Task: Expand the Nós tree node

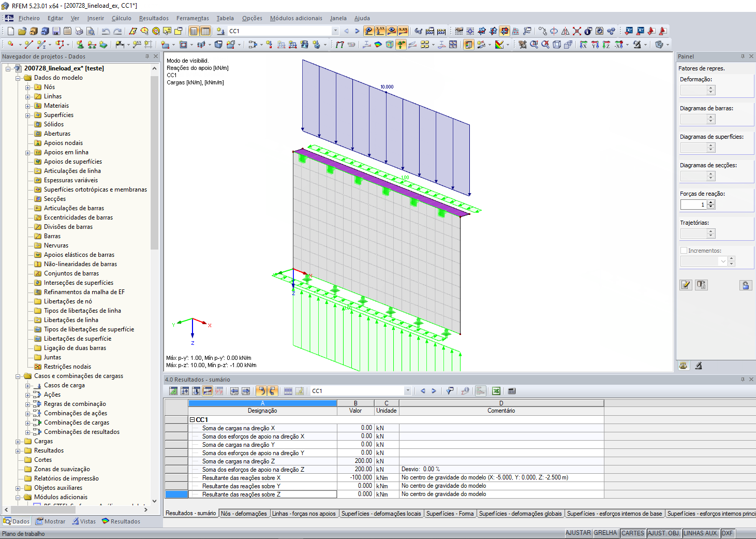Action: click(x=28, y=88)
